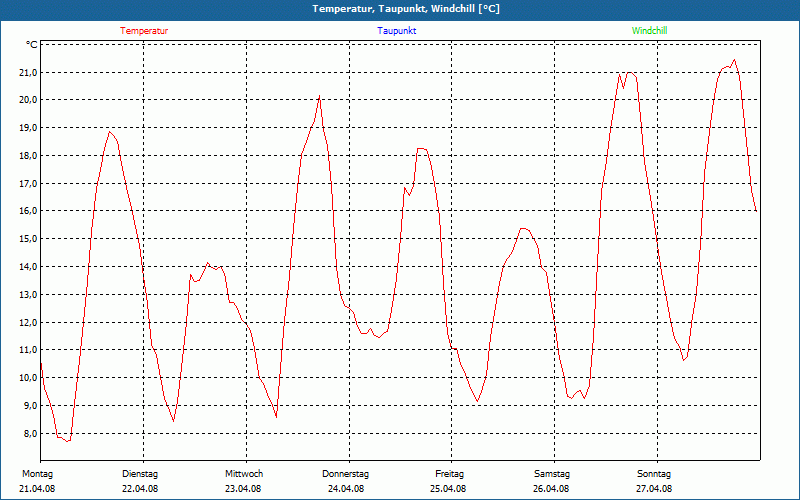Image resolution: width=800 pixels, height=500 pixels.
Task: Click the 12,0 y-axis value
Action: tap(29, 322)
